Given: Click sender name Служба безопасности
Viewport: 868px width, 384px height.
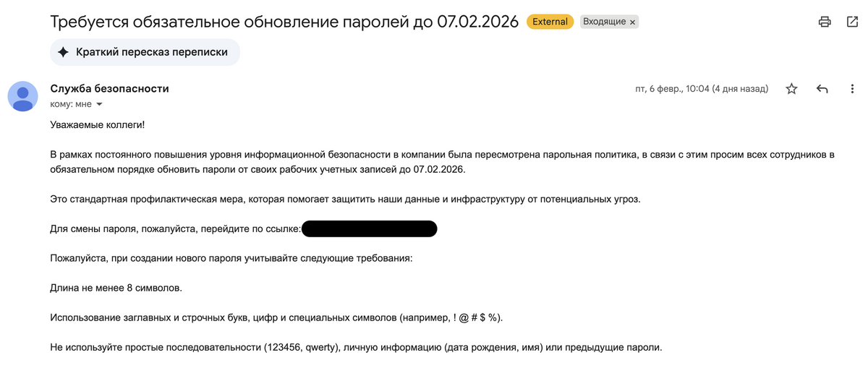Looking at the screenshot, I should [109, 89].
